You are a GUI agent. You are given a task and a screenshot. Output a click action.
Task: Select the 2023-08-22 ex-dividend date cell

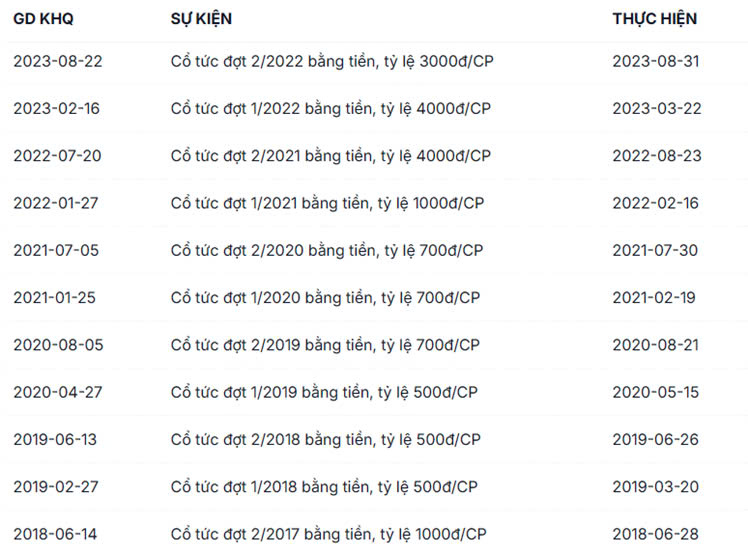[57, 61]
